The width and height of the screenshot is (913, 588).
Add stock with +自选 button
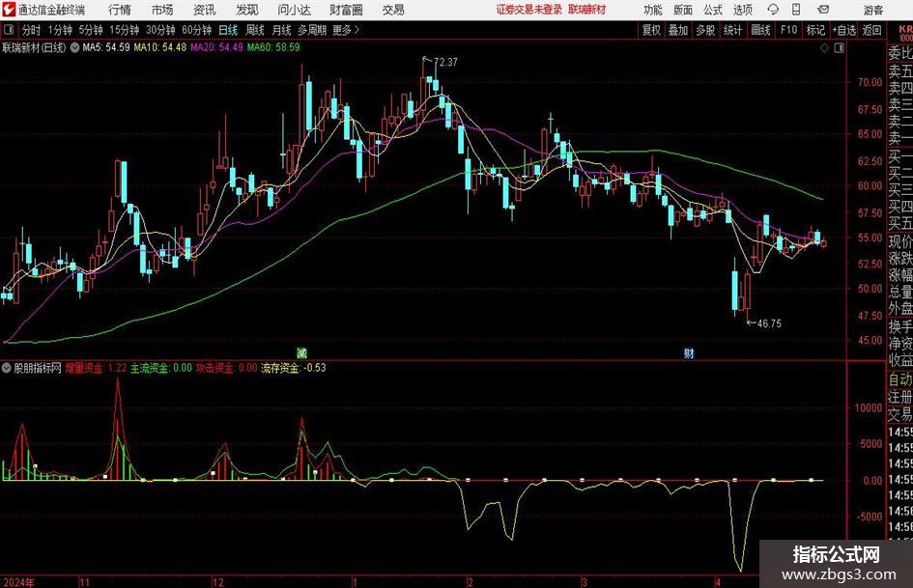(844, 30)
